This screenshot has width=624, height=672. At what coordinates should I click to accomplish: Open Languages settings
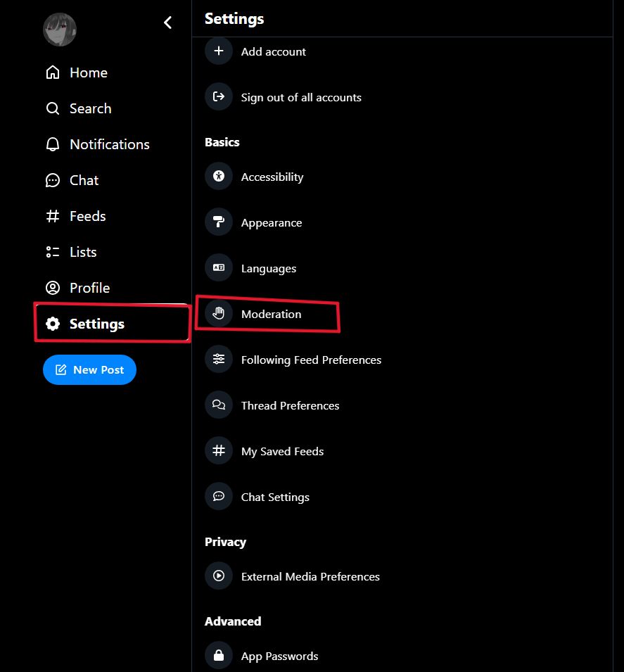(x=268, y=268)
